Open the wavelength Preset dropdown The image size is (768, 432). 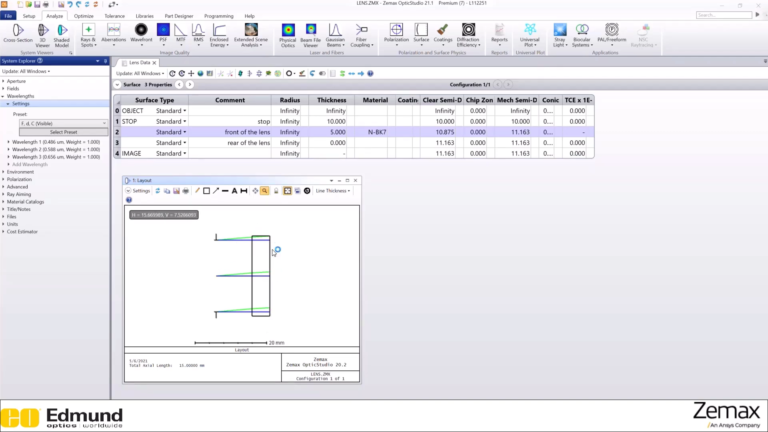pos(63,123)
